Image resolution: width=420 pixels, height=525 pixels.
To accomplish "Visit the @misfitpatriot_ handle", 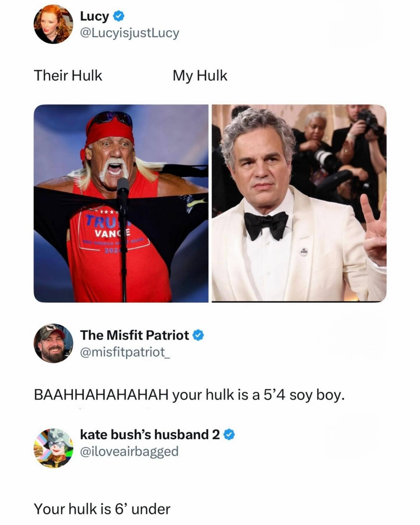I will pos(125,352).
